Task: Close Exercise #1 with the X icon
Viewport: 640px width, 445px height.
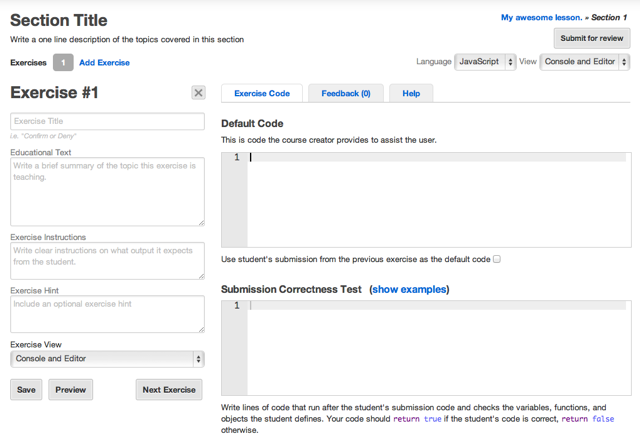Action: click(198, 93)
